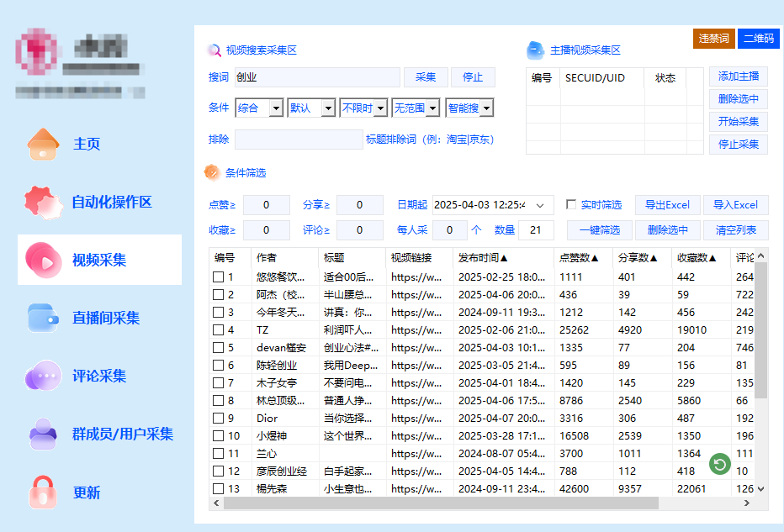Viewport: 784px width, 532px height.
Task: Click the red automation area icon
Action: click(x=44, y=203)
